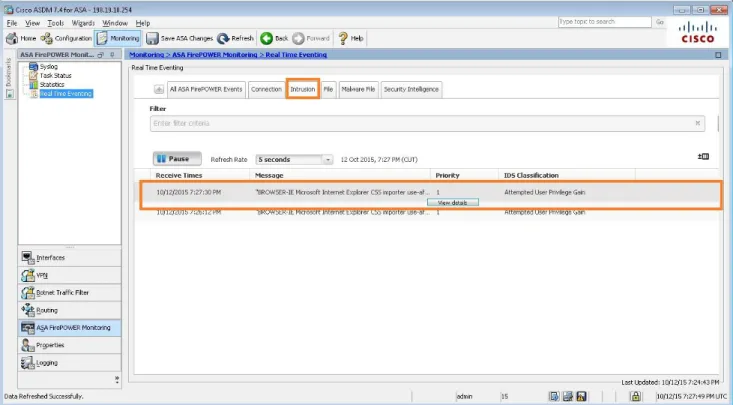Click the Monitoring breadcrumb link
The image size is (733, 405).
146,55
